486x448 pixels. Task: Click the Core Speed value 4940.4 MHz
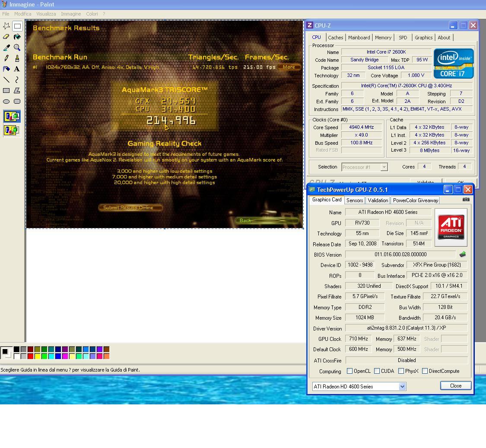[x=362, y=127]
